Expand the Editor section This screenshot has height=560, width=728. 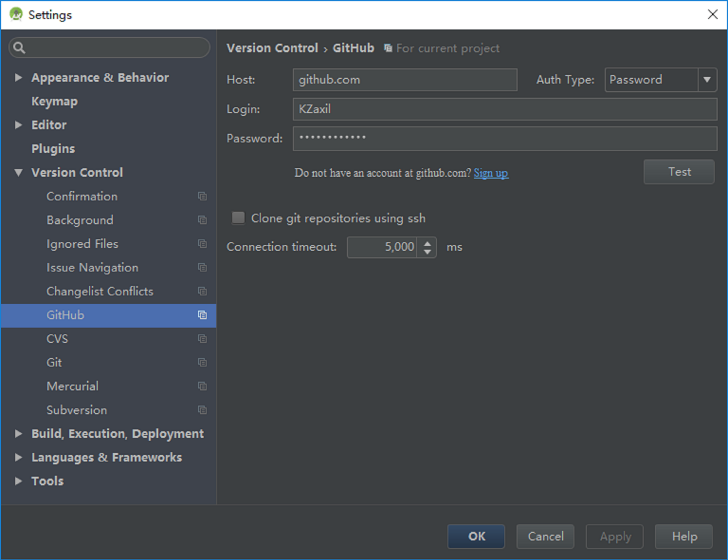[x=18, y=125]
